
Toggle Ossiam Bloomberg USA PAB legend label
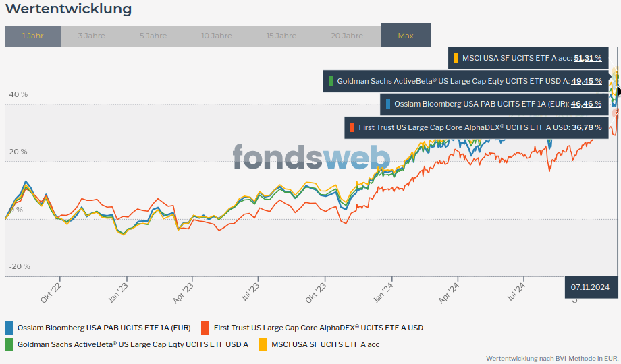coord(104,328)
